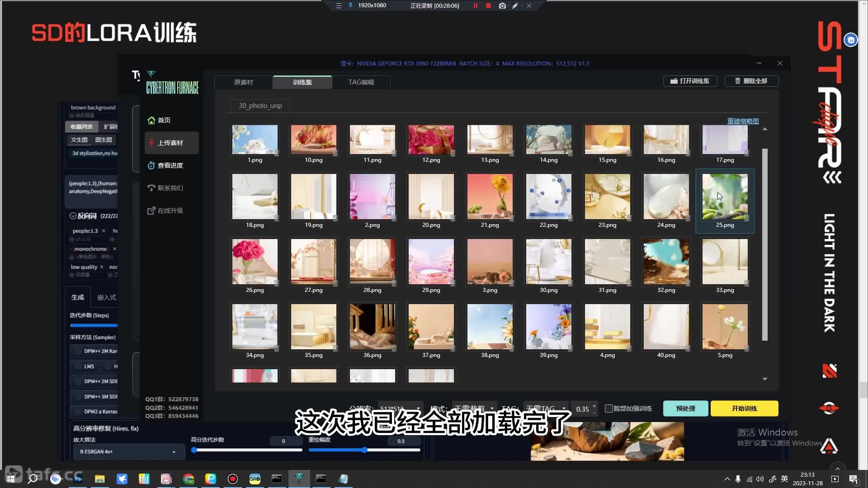Open the recorder pen annotation tool
This screenshot has width=868, height=488.
[515, 6]
